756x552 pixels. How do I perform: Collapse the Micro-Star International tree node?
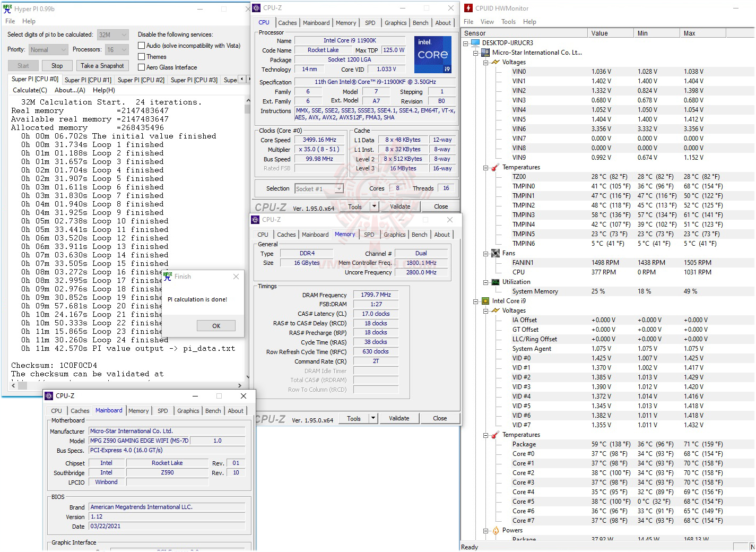tap(476, 53)
